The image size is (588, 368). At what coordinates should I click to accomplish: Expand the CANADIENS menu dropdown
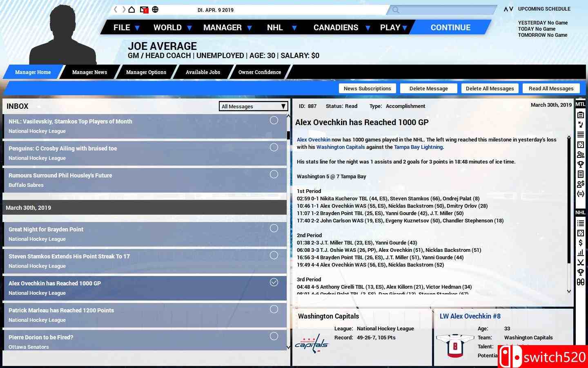(341, 27)
